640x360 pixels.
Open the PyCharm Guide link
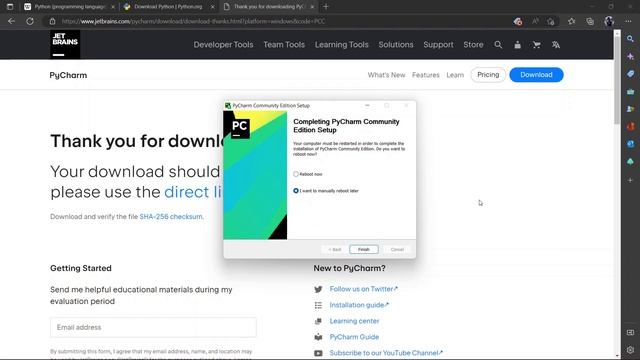(x=354, y=337)
